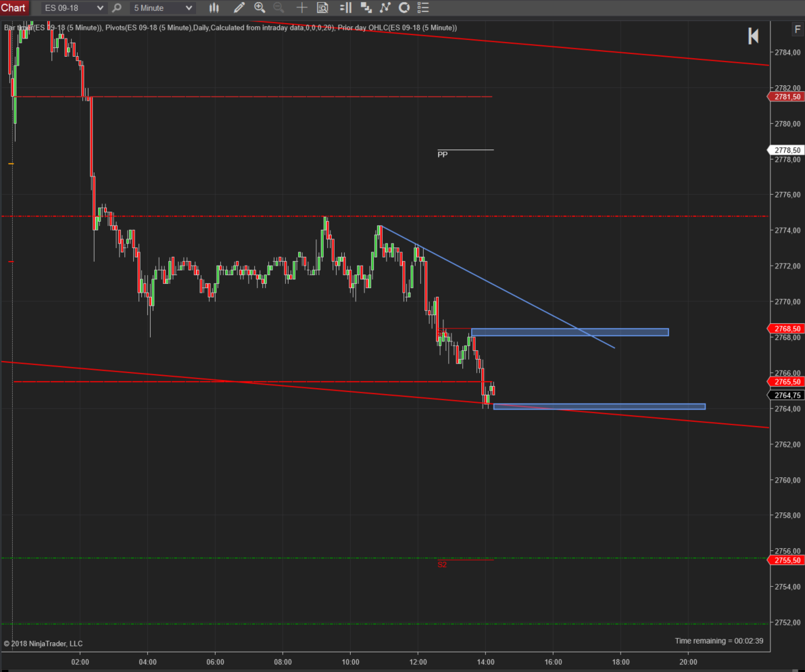The height and width of the screenshot is (672, 805).
Task: Click the 2768,50 red price marker
Action: pos(786,329)
